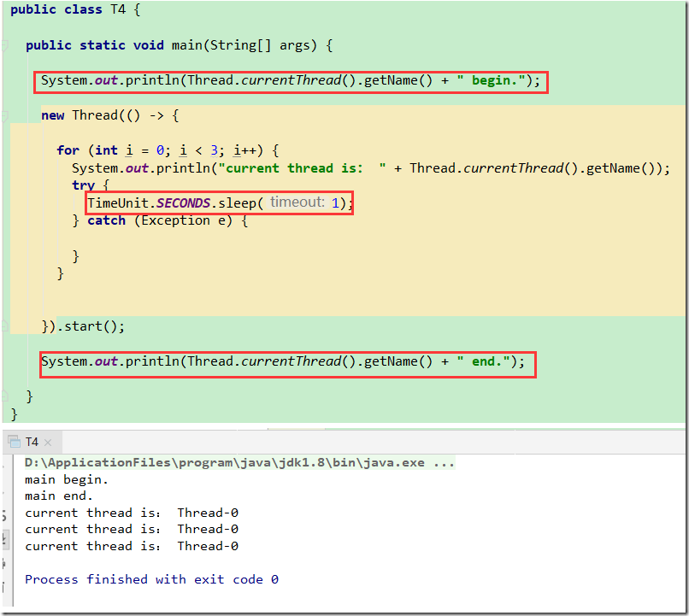Click the first 'Thread-0' console output
The height and width of the screenshot is (616, 689).
(208, 513)
